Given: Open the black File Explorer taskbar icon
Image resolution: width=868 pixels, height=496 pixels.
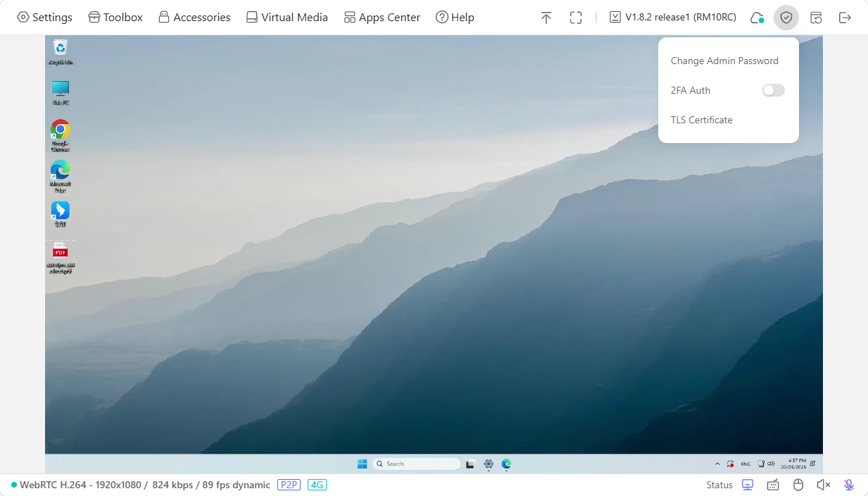Looking at the screenshot, I should (x=470, y=464).
